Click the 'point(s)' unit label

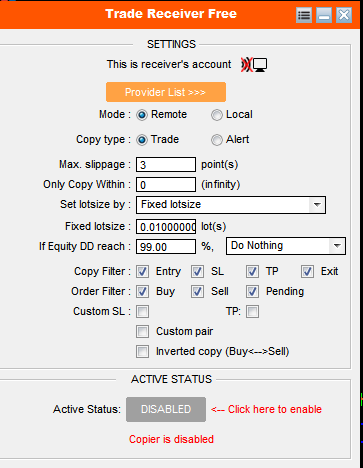[x=220, y=165]
